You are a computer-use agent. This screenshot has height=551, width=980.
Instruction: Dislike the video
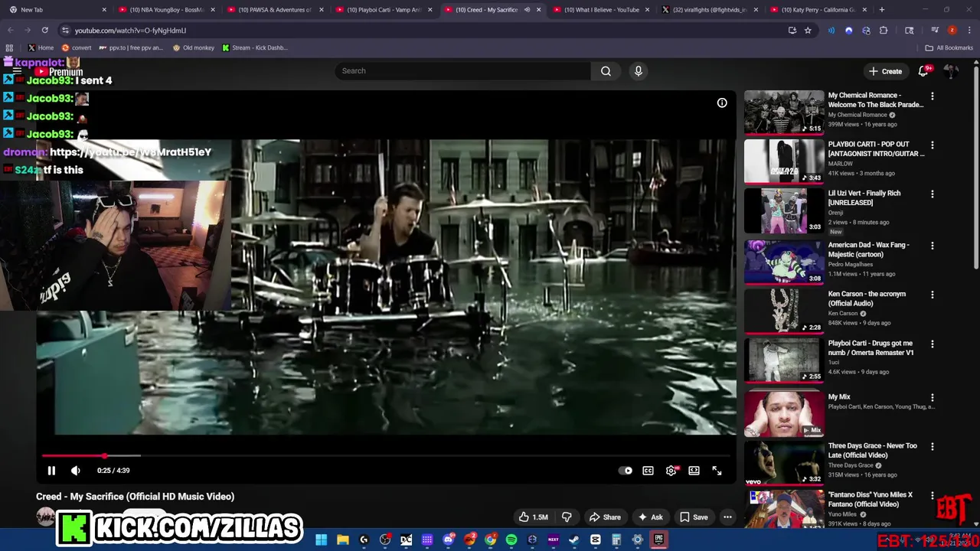point(567,517)
